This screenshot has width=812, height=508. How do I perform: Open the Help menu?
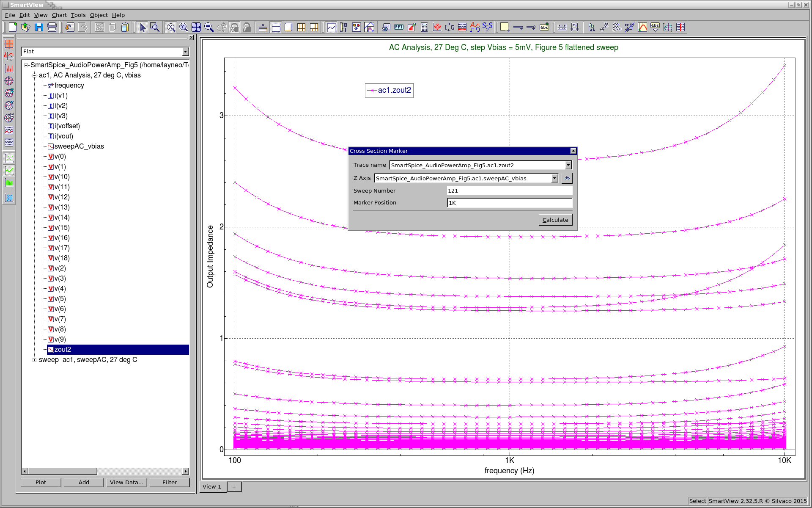click(118, 15)
